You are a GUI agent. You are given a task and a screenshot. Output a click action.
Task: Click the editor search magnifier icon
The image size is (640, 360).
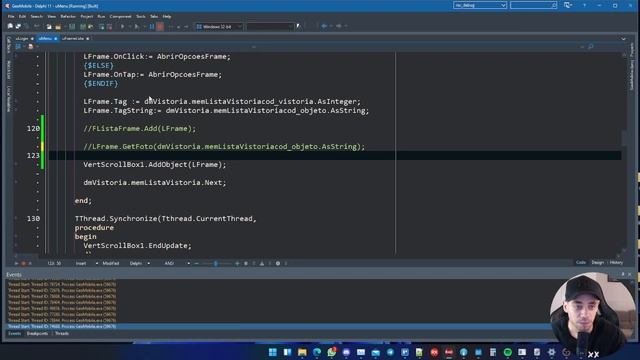click(x=590, y=47)
